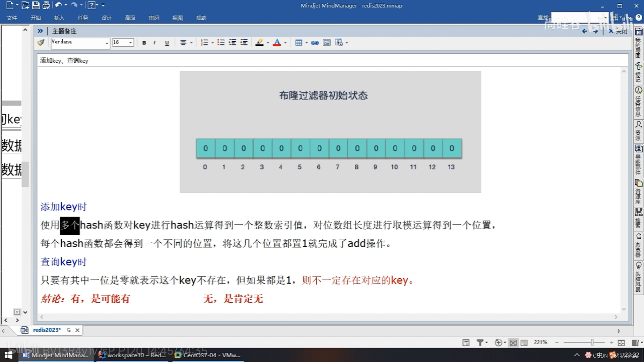Close the topic notes pane (关闭)

click(618, 31)
